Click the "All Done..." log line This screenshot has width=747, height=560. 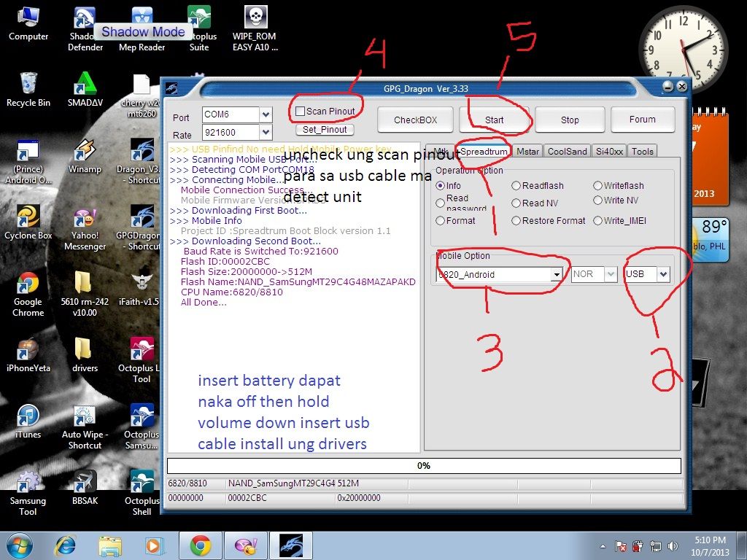pos(204,303)
